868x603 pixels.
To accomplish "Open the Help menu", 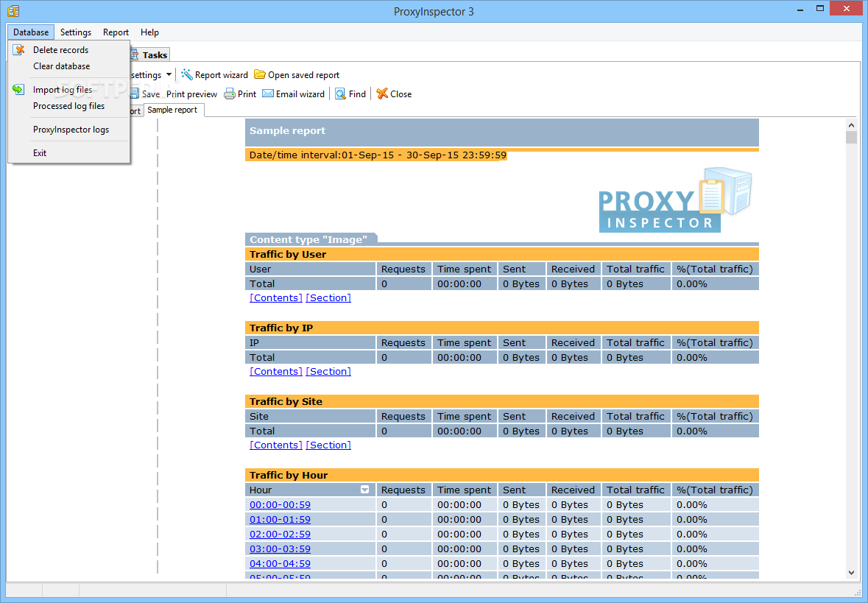I will [x=149, y=32].
